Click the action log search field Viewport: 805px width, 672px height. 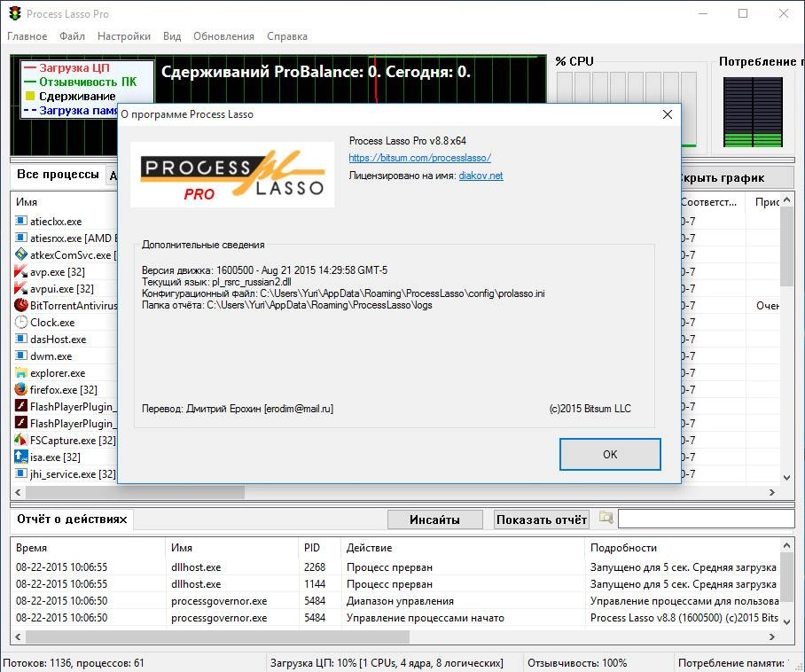[x=706, y=519]
